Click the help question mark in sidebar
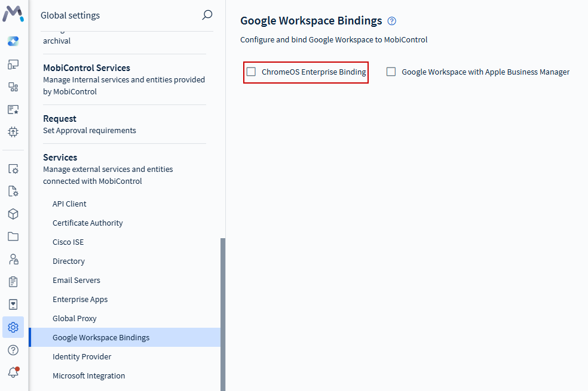The image size is (588, 391). [x=13, y=350]
